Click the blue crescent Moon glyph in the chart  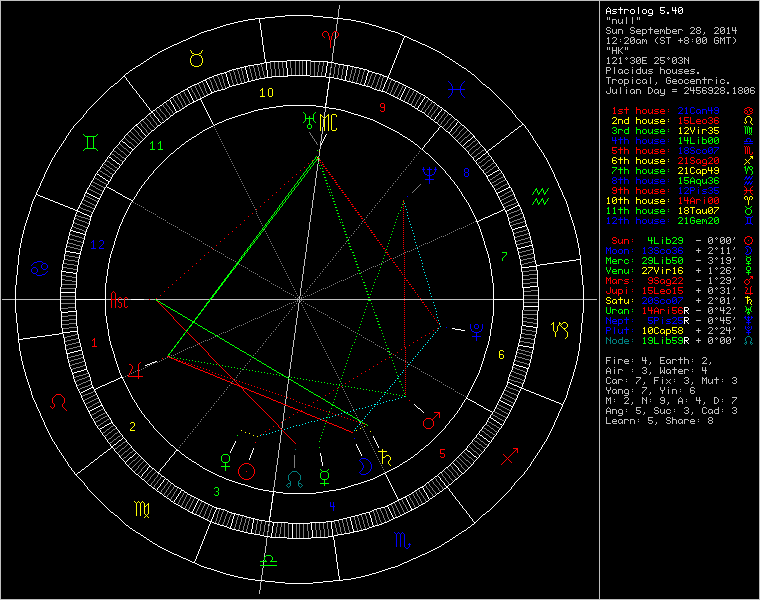(364, 466)
